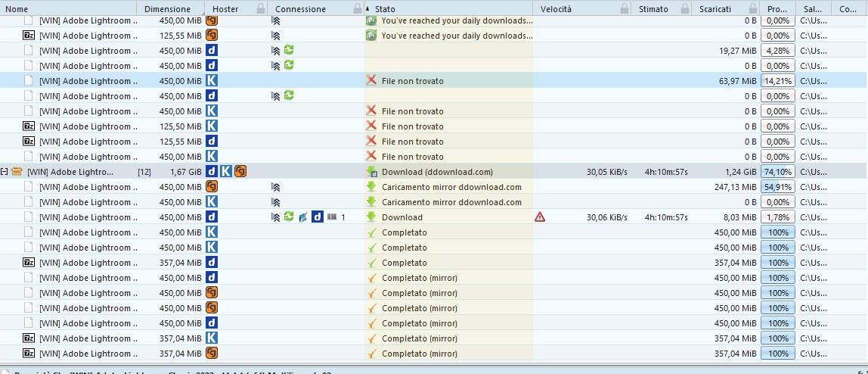Click the K hoster icon in the package row
Screen dimensions: 868x374
226,171
